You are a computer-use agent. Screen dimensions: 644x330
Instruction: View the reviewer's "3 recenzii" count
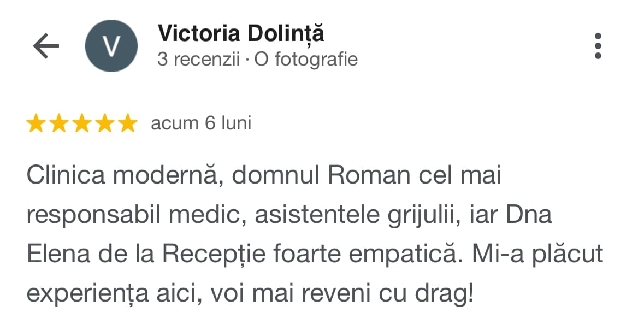coord(198,59)
